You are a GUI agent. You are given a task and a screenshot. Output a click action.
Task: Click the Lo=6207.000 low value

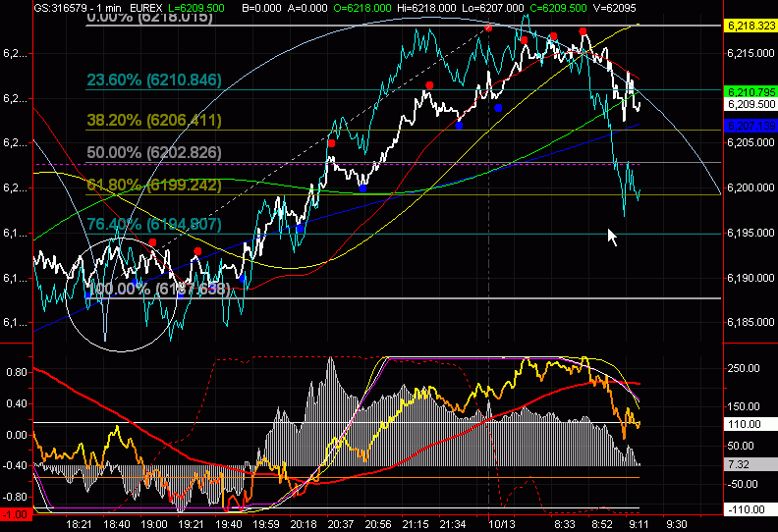coord(493,8)
